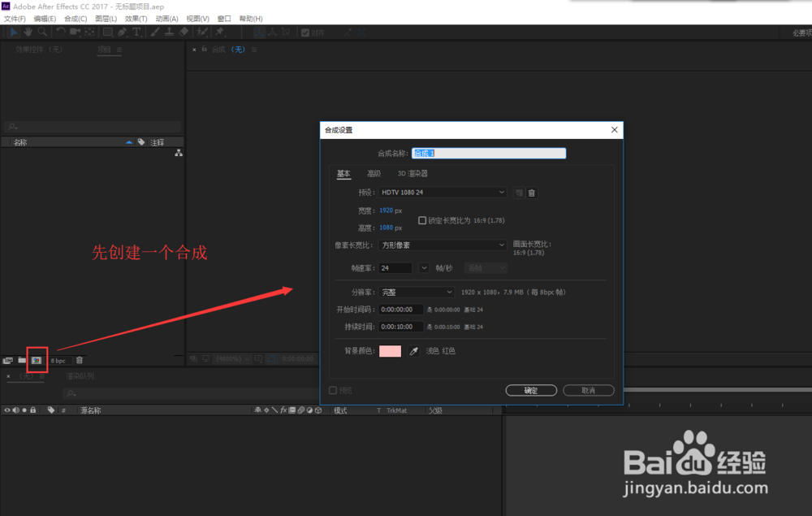Click the 1080 height value
This screenshot has width=812, height=516.
[386, 228]
